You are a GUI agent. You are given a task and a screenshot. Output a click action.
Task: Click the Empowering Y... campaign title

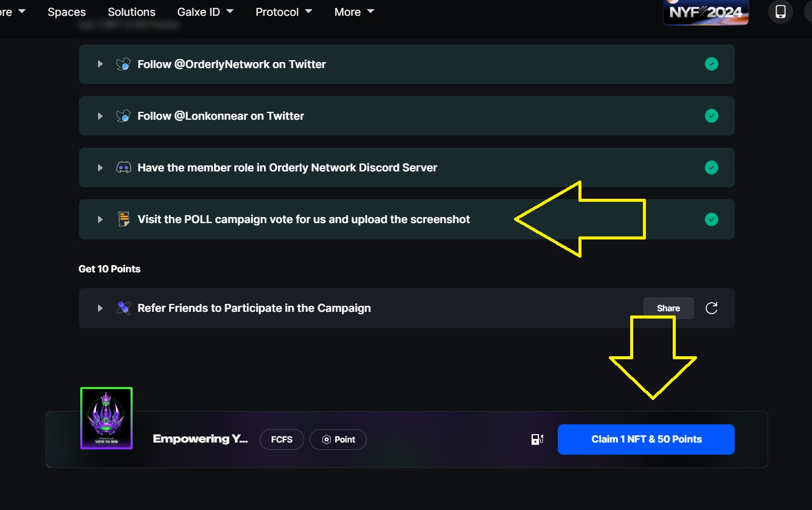click(200, 439)
